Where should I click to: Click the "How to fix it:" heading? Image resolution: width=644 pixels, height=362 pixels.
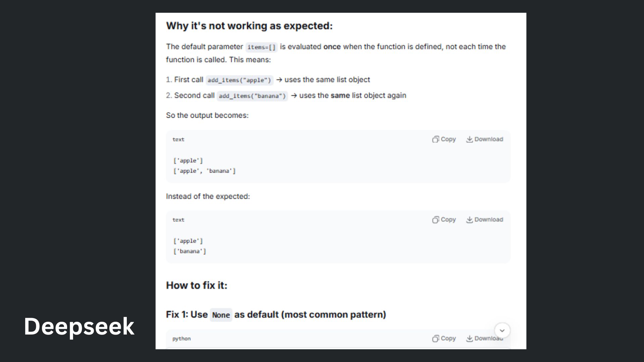coord(197,285)
